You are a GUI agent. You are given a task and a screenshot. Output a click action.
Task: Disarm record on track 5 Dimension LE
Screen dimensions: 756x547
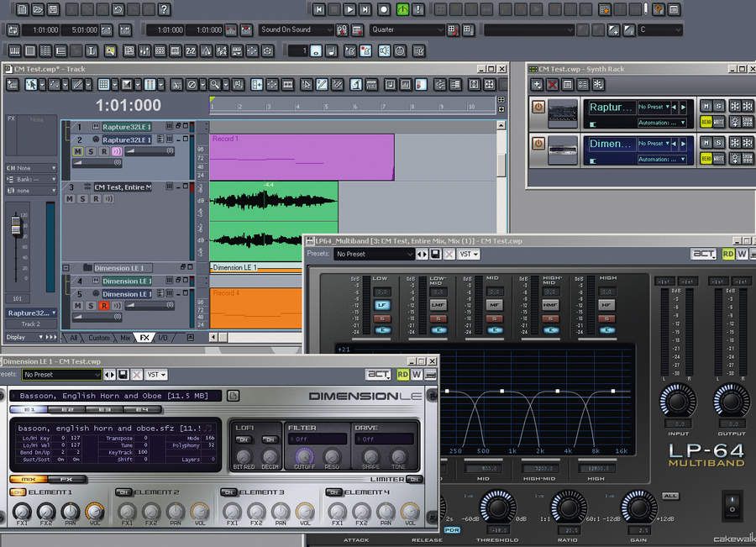(103, 305)
